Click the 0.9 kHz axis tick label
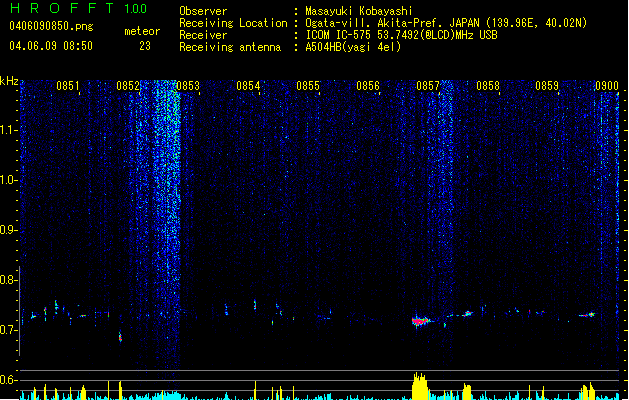The width and height of the screenshot is (629, 400). (9, 230)
